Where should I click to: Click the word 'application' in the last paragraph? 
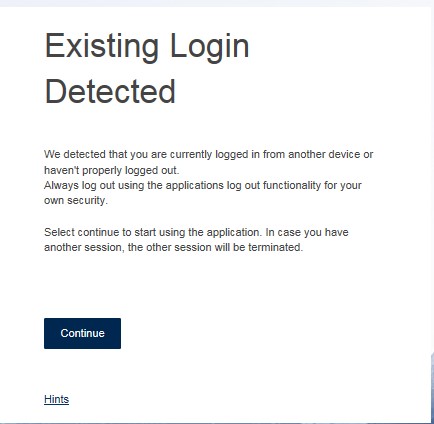tap(233, 232)
